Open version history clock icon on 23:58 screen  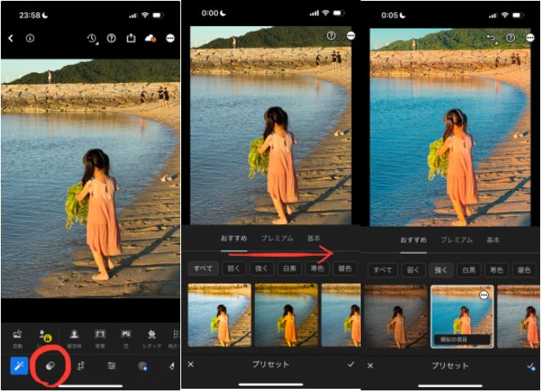click(x=91, y=38)
